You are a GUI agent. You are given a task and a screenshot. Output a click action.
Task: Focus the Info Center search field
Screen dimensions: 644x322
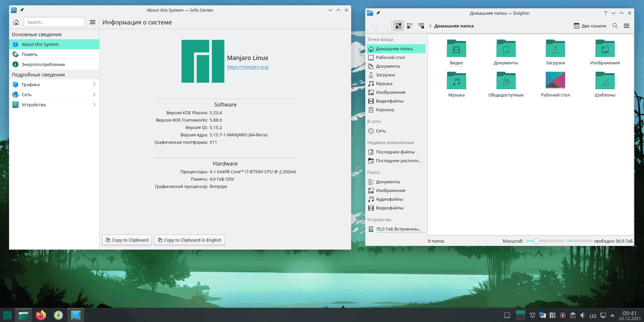pos(54,22)
